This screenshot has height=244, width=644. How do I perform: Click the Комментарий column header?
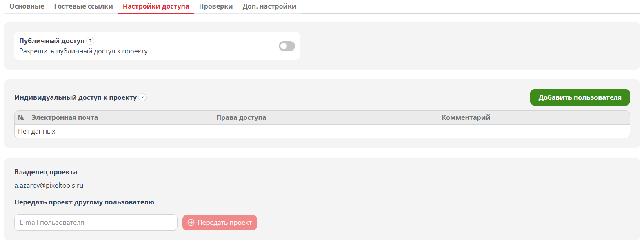pyautogui.click(x=466, y=117)
